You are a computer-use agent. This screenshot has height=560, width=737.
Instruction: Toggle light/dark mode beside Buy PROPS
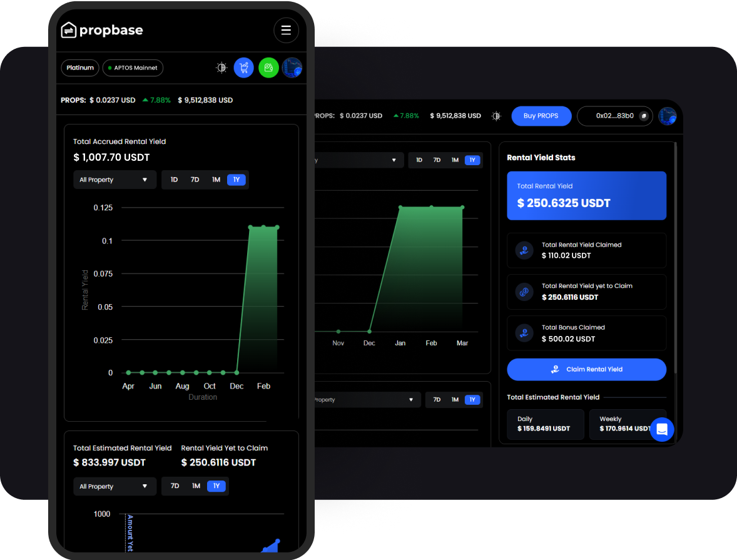point(496,116)
